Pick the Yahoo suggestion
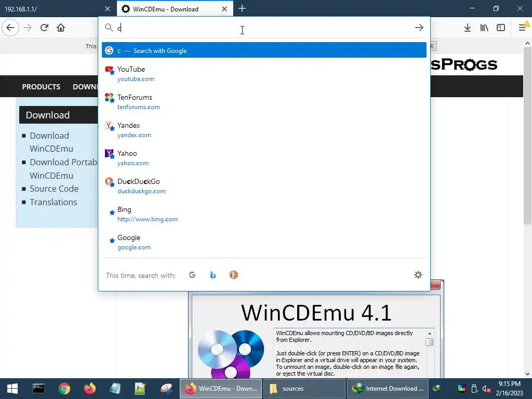Viewport: 532px width, 399px height. pos(264,158)
